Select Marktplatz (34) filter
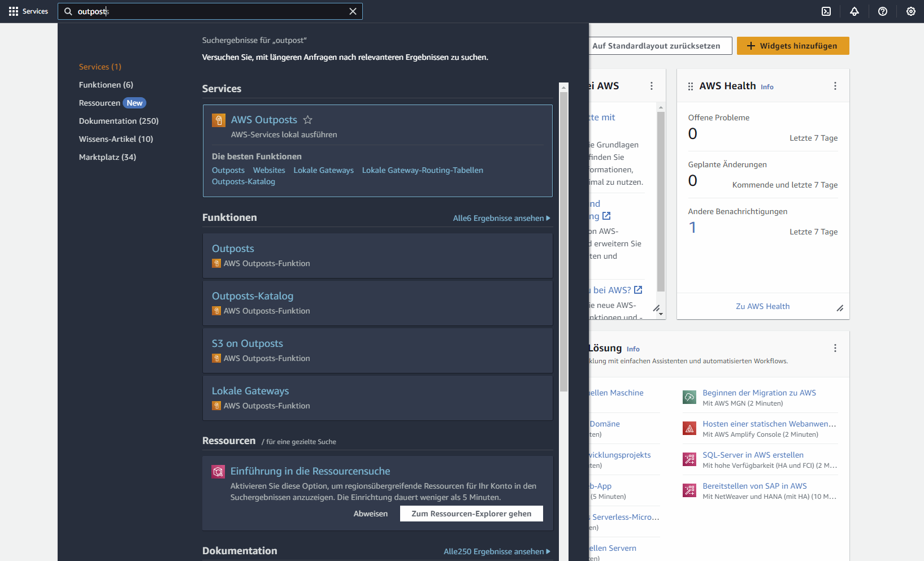Image resolution: width=924 pixels, height=561 pixels. (107, 157)
